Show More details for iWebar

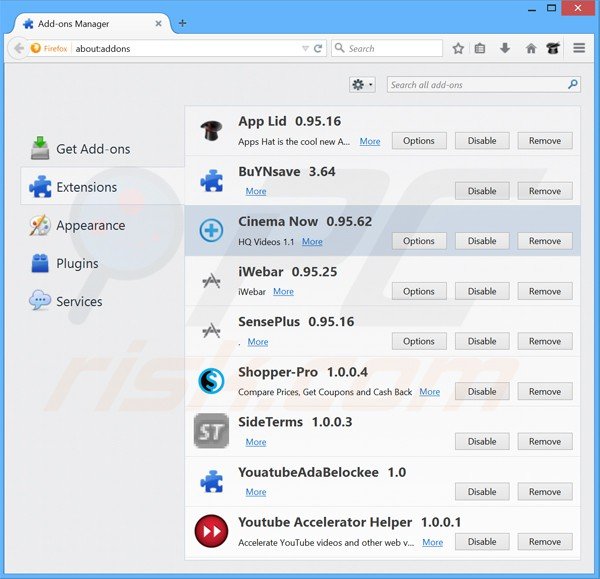[x=284, y=292]
